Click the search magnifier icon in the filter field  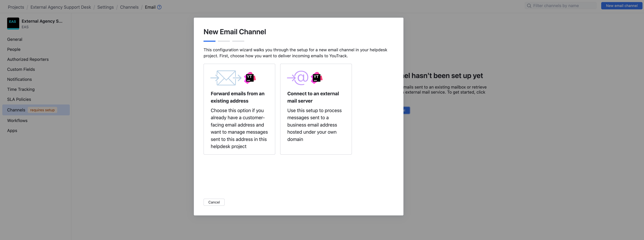pyautogui.click(x=529, y=6)
